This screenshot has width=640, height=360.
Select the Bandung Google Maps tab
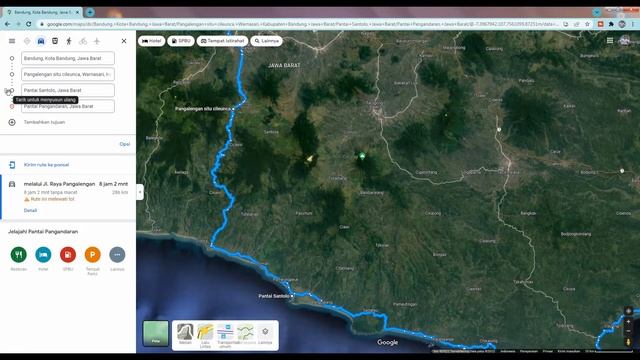click(x=42, y=12)
